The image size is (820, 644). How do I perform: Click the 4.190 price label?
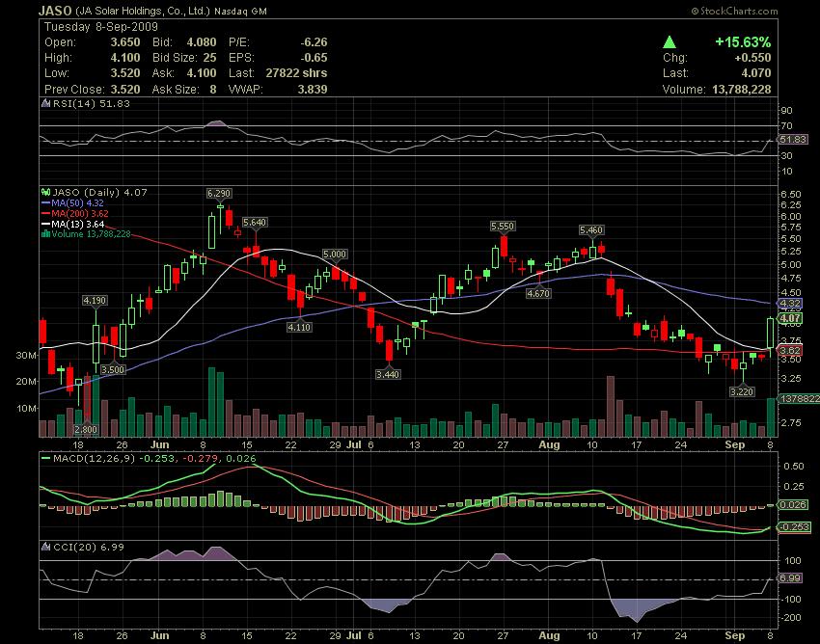click(95, 301)
